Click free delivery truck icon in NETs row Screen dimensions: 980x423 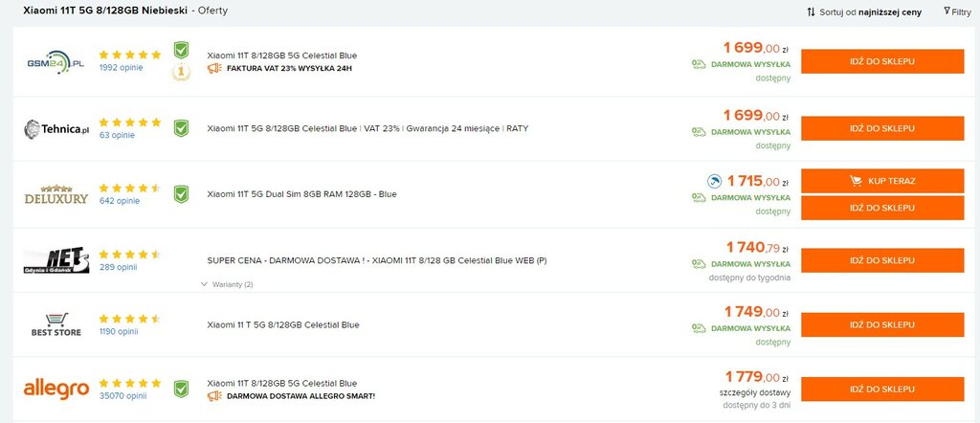[699, 264]
